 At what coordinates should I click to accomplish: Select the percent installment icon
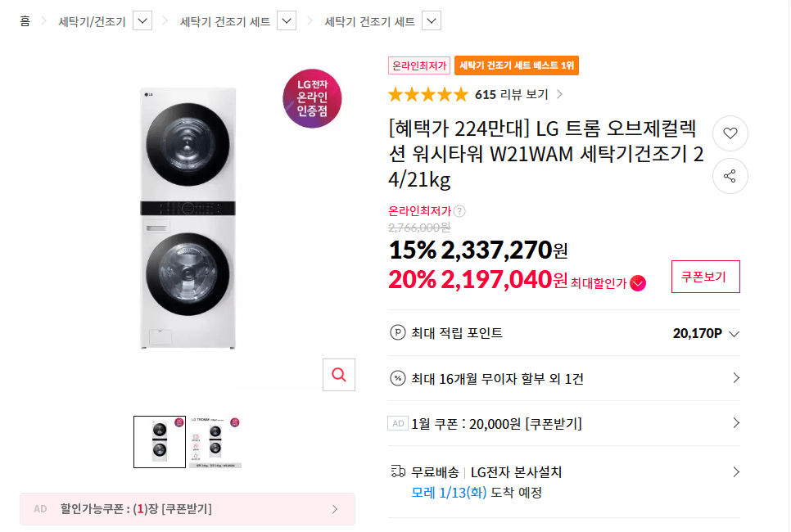click(x=396, y=378)
